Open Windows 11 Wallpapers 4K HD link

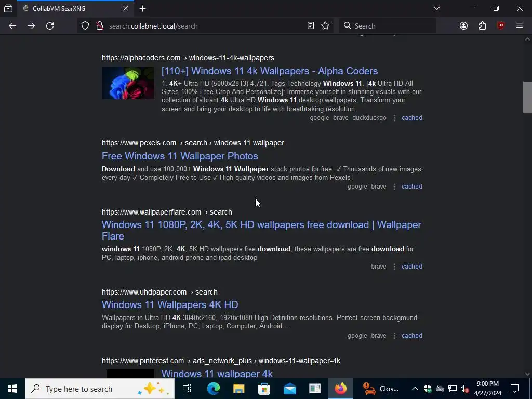pos(170,304)
